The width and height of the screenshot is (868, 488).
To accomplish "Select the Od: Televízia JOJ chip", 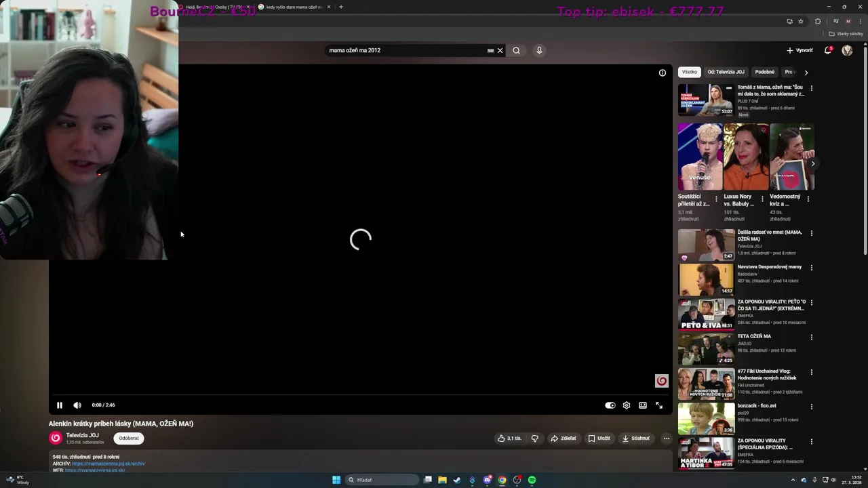I will point(726,72).
